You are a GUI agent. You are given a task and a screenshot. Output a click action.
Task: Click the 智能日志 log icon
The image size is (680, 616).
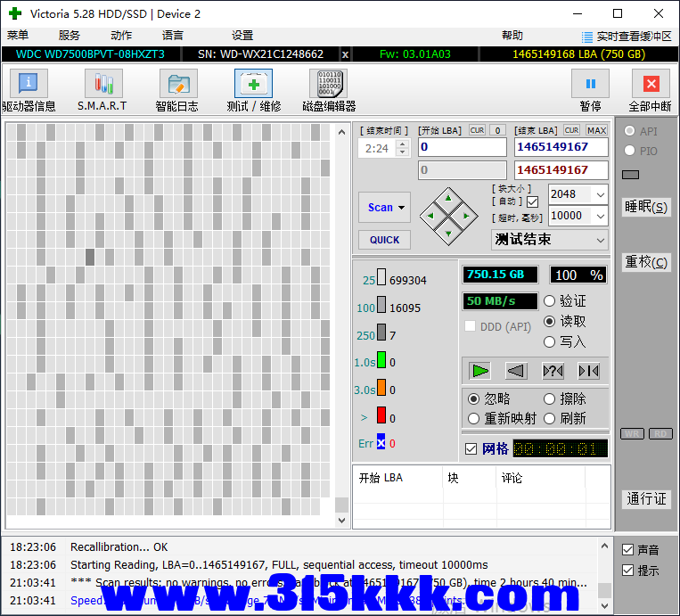(x=177, y=85)
